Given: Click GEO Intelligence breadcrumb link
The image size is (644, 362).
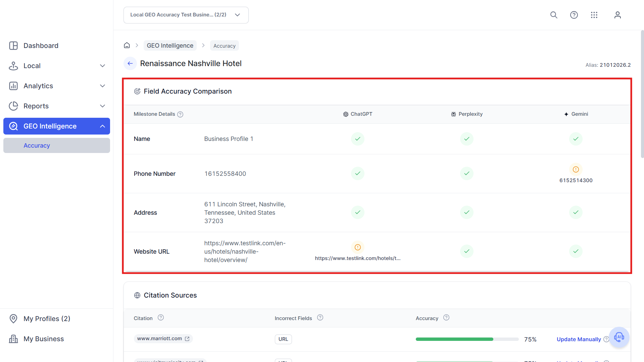Looking at the screenshot, I should coord(170,46).
